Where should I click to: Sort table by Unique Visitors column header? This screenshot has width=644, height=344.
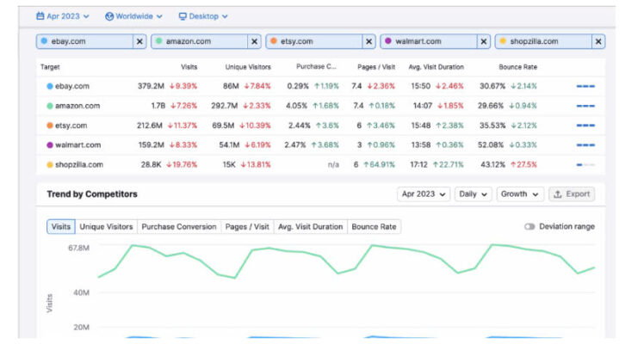(x=248, y=67)
